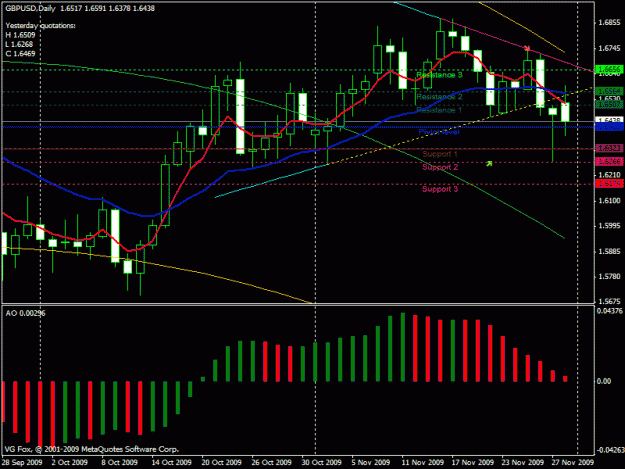625x469 pixels.
Task: Click the purple 1.6323 price tag
Action: click(x=609, y=148)
